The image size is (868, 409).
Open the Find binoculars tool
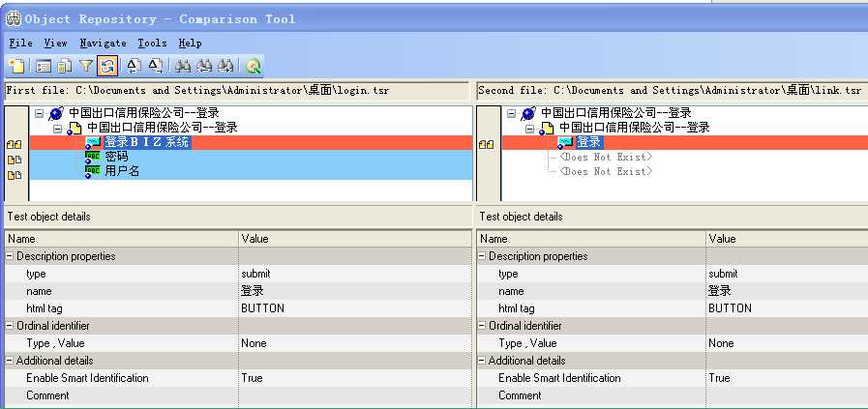tap(183, 67)
